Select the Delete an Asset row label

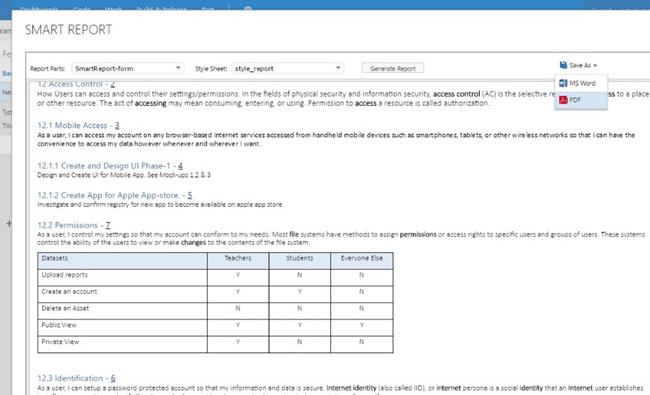click(x=65, y=308)
